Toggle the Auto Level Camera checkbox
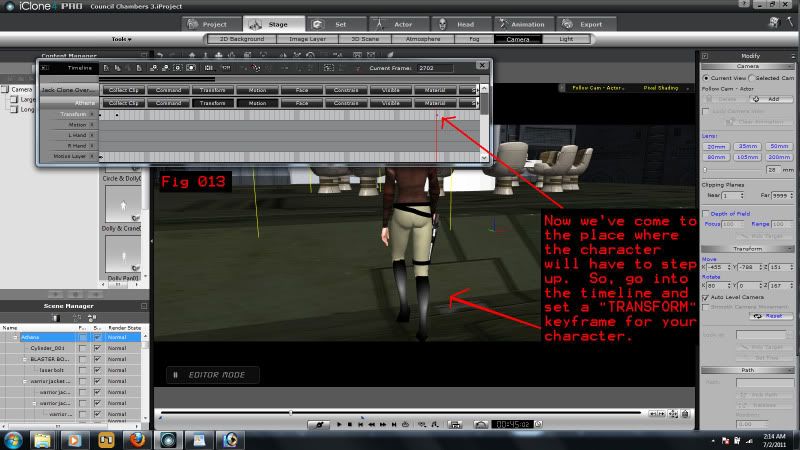 click(x=706, y=297)
